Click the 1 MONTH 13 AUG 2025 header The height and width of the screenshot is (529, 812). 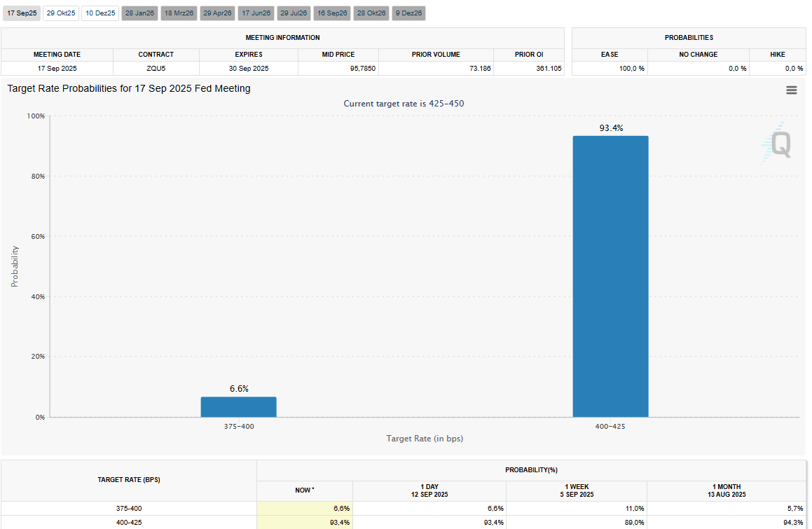point(725,490)
